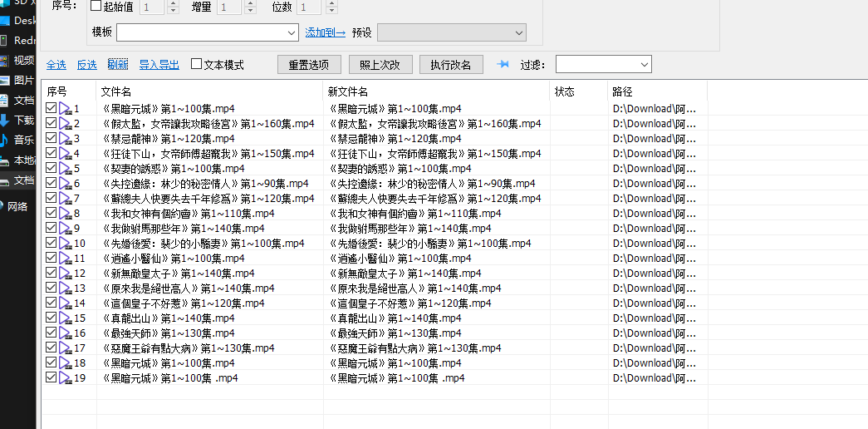Viewport: 868px width, 429px height.
Task: Open the 模板 dropdown list
Action: pos(291,32)
